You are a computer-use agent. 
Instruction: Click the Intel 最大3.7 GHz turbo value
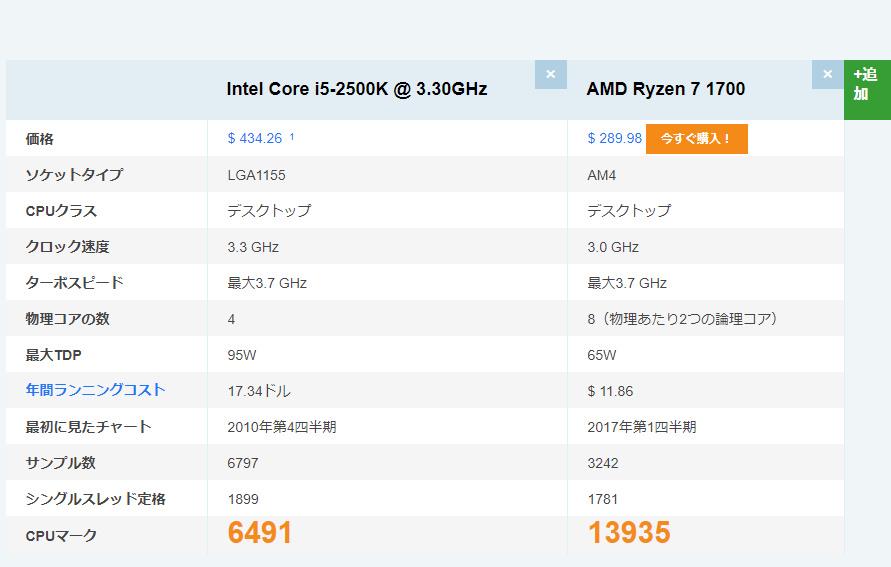pyautogui.click(x=267, y=283)
